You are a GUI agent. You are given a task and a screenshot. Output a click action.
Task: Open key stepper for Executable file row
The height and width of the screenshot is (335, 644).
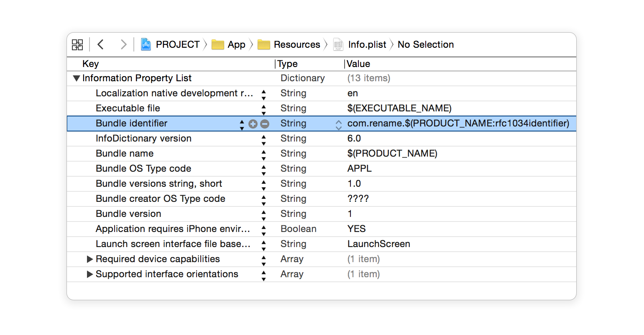tap(263, 109)
